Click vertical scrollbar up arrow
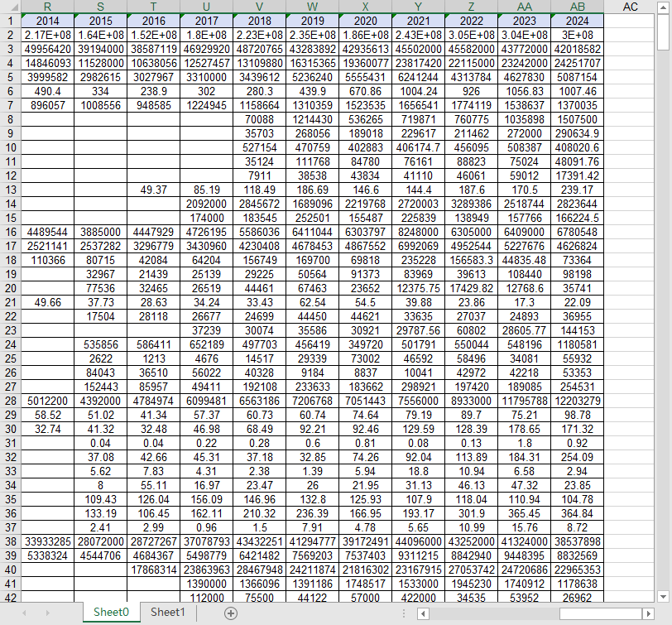The width and height of the screenshot is (672, 625). (x=663, y=7)
